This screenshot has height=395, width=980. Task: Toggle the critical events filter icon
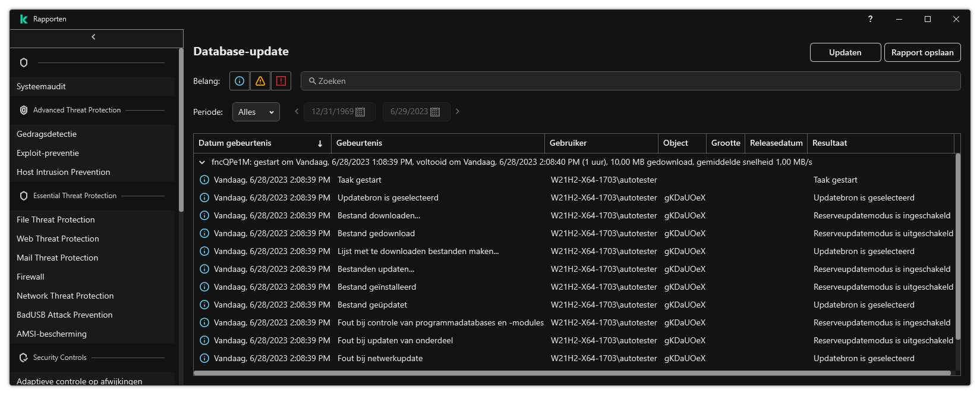[281, 81]
